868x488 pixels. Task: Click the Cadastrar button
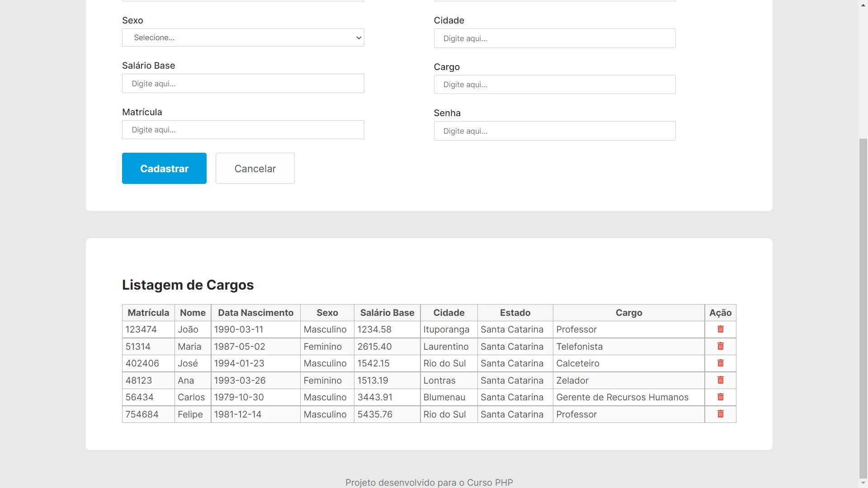click(164, 169)
